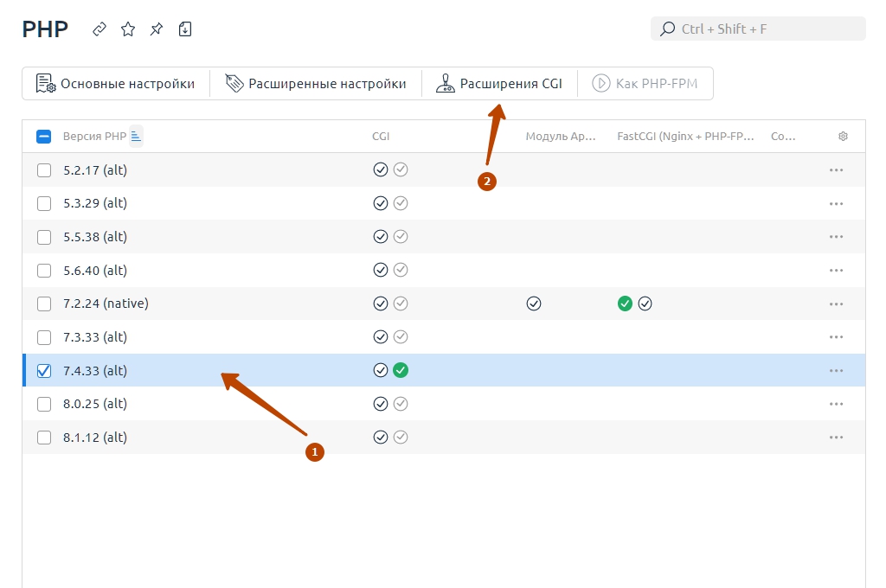Click the green FastCGI icon for 7.2.24
The width and height of the screenshot is (886, 588).
pyautogui.click(x=625, y=304)
